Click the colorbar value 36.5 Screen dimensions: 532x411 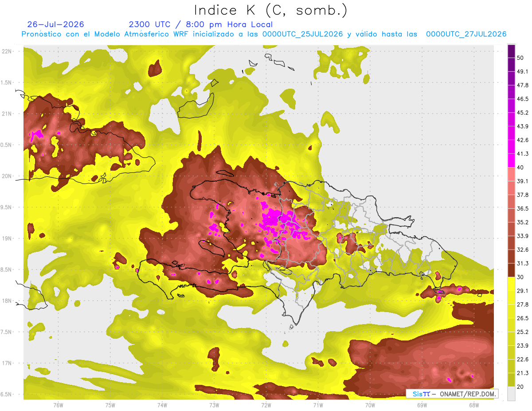pos(523,208)
